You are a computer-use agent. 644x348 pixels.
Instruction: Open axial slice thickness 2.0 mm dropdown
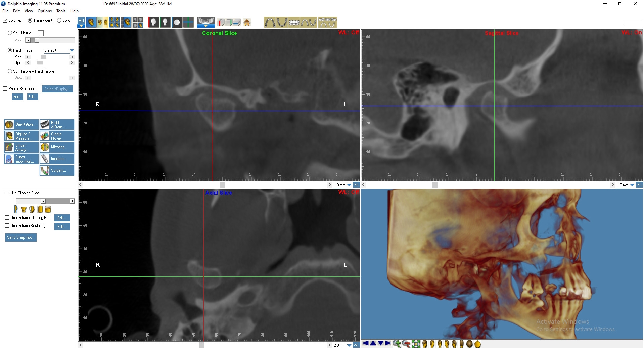349,345
